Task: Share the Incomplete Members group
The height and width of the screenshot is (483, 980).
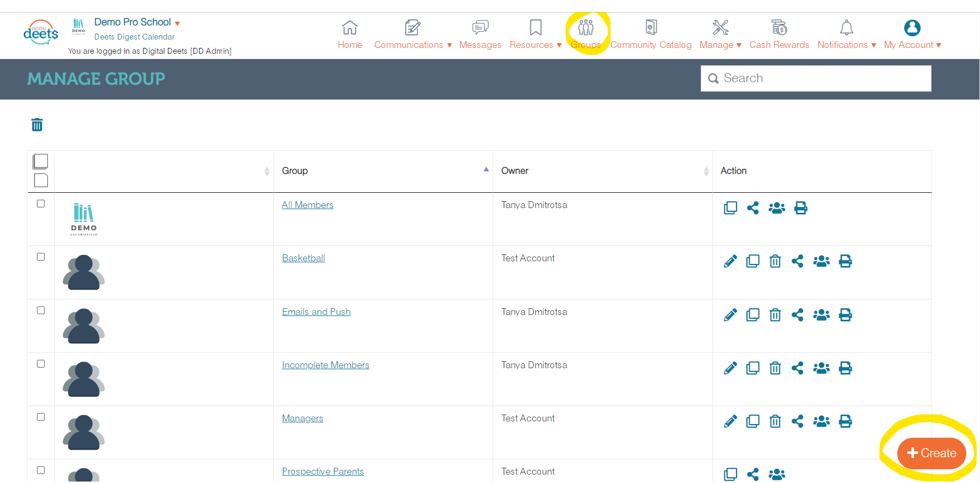Action: (x=798, y=368)
